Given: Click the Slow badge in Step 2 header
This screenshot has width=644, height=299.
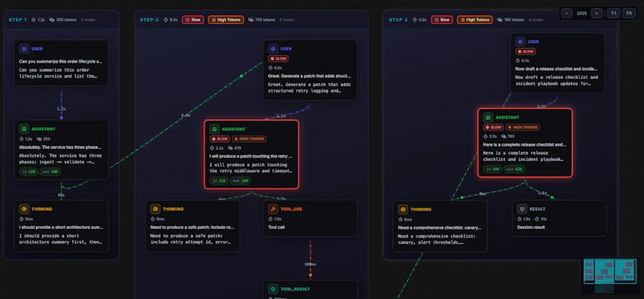Looking at the screenshot, I should click(x=192, y=19).
